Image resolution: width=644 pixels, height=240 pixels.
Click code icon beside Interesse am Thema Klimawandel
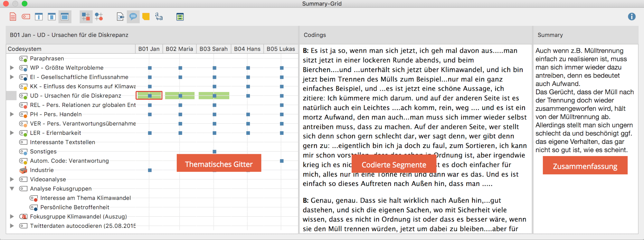point(33,198)
